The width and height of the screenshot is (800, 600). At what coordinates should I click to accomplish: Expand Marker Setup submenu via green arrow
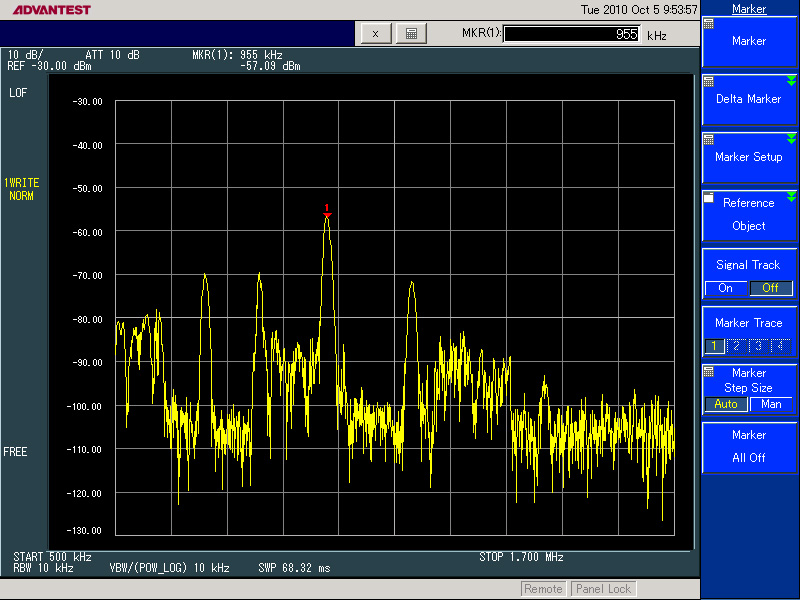pyautogui.click(x=791, y=140)
